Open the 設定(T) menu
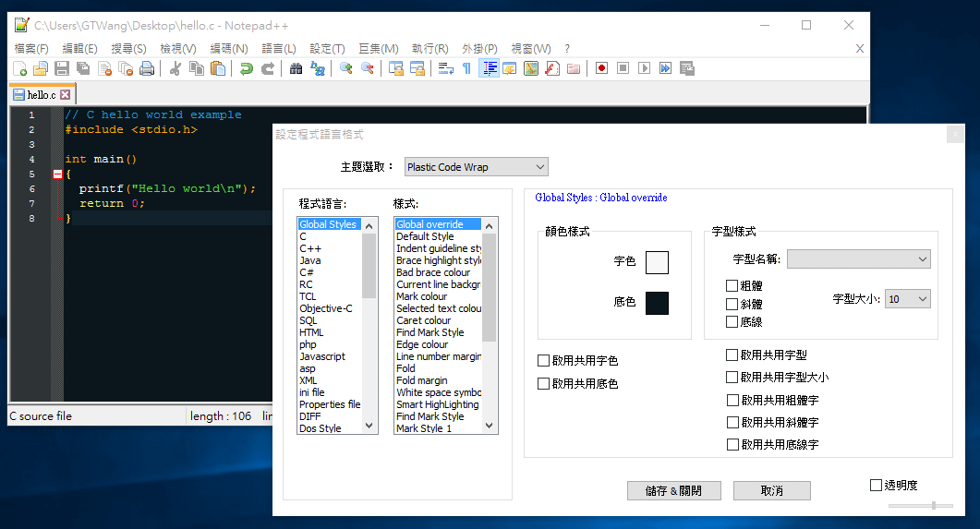Image resolution: width=980 pixels, height=529 pixels. [328, 49]
